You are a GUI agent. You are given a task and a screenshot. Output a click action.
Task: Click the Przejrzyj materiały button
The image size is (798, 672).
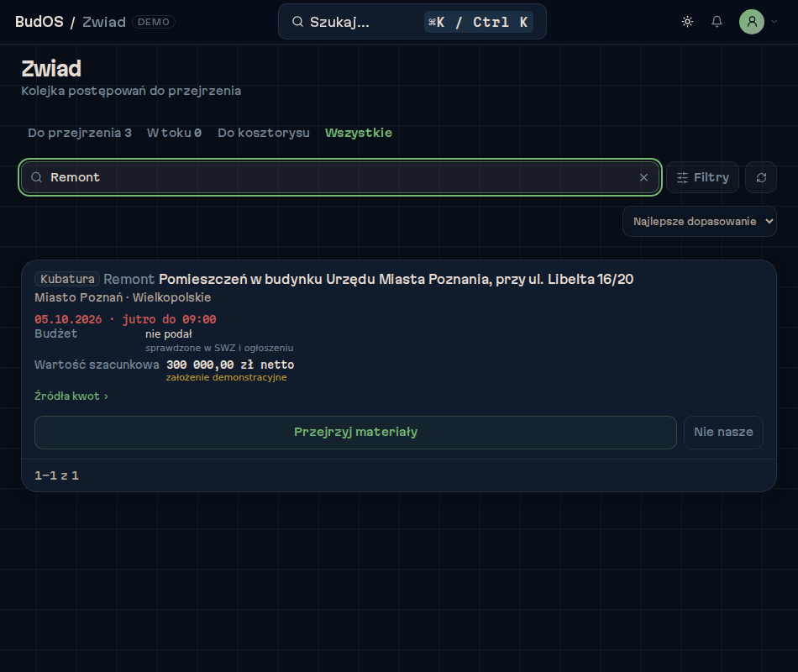[355, 433]
